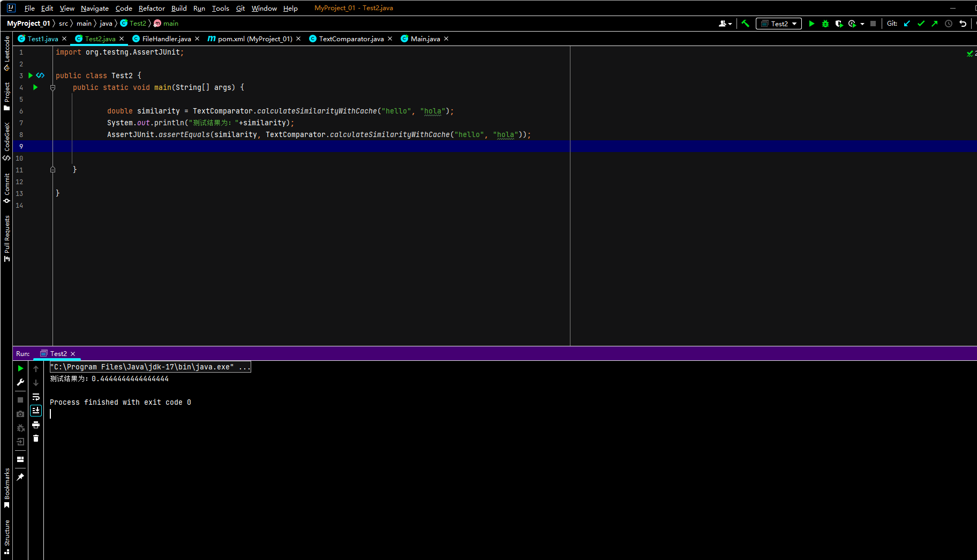Screen dimensions: 977x560
Task: Toggle the Project tool window
Action: point(7,96)
